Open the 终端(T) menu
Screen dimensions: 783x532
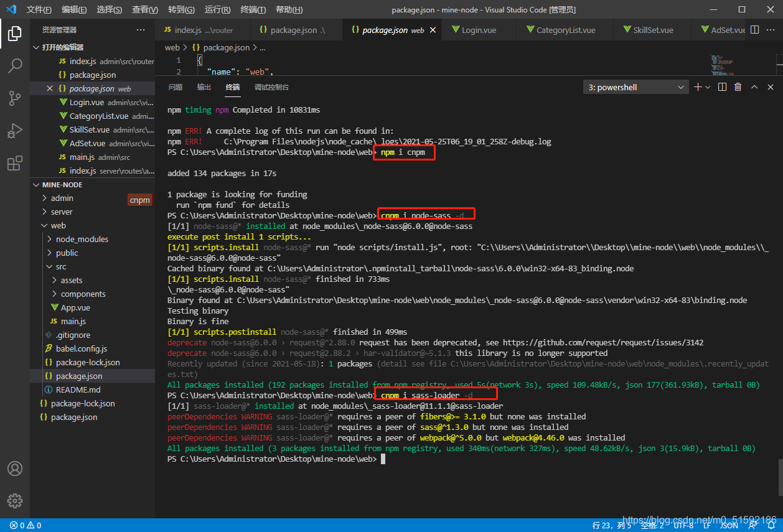253,10
